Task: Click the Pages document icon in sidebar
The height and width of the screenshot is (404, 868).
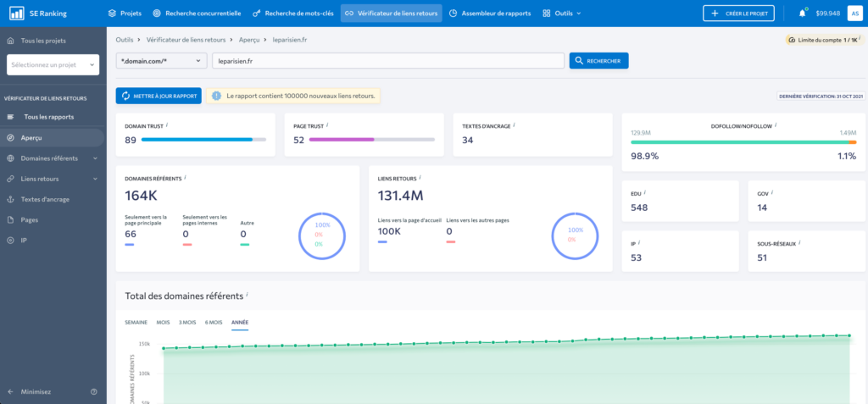Action: point(10,219)
